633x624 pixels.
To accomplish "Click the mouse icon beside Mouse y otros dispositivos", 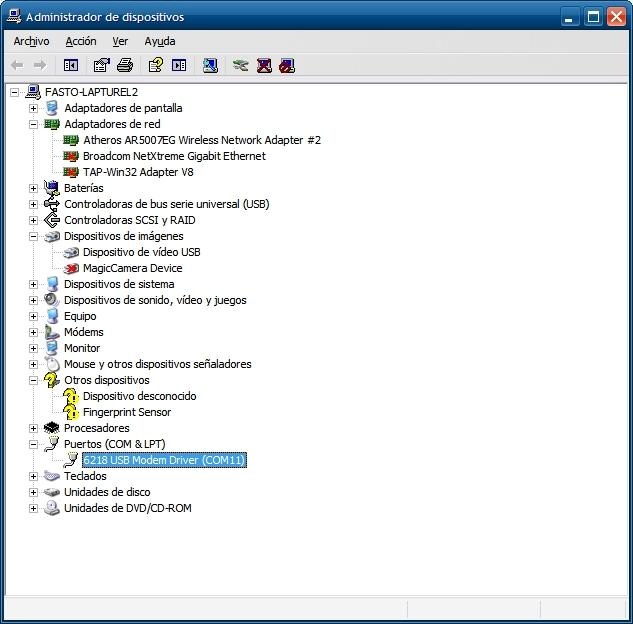I will coord(52,364).
